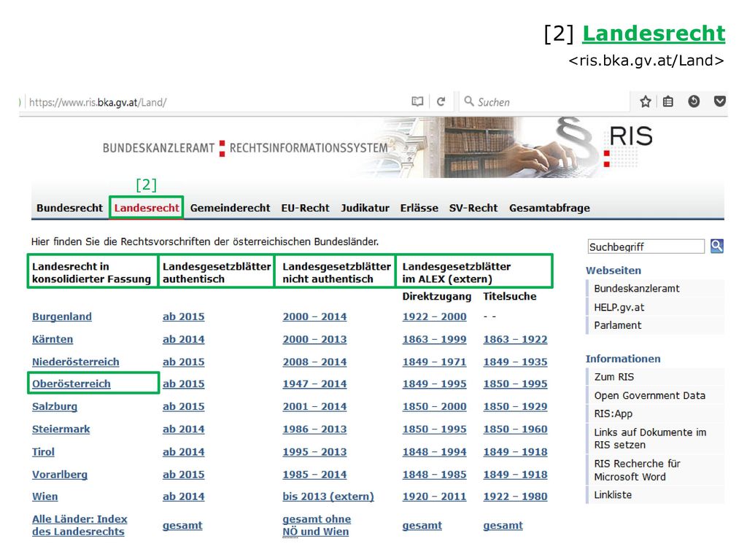Image resolution: width=747 pixels, height=560 pixels.
Task: Click the Suchbegriff input field
Action: pos(646,246)
